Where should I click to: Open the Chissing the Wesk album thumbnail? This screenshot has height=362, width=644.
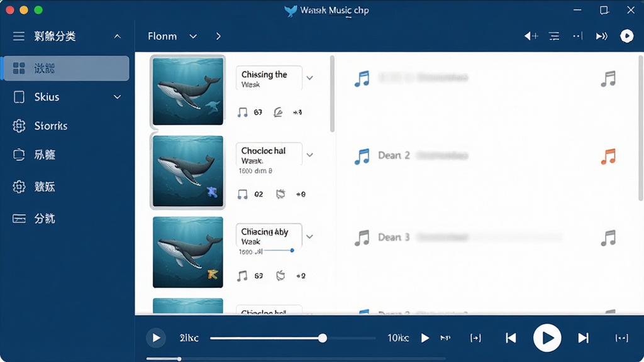[187, 91]
